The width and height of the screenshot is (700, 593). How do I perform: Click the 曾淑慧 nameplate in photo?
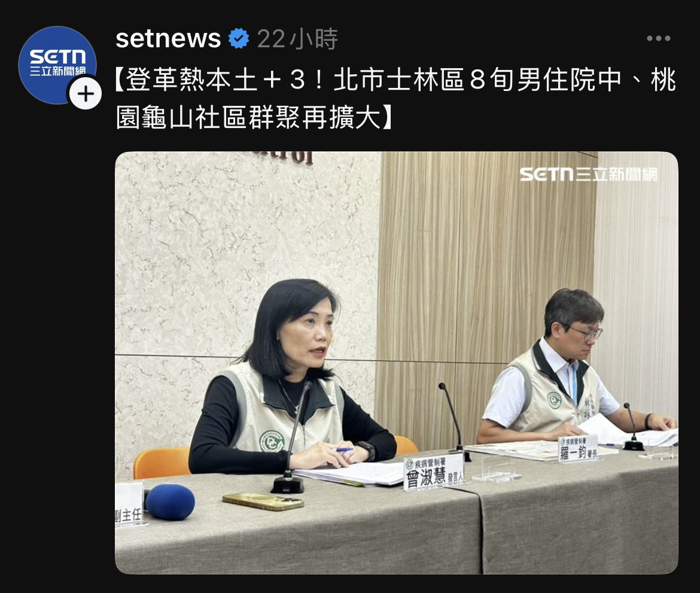click(x=434, y=473)
